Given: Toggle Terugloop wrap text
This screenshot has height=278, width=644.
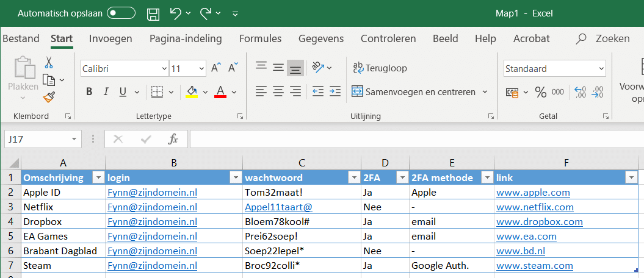Looking at the screenshot, I should tap(380, 68).
